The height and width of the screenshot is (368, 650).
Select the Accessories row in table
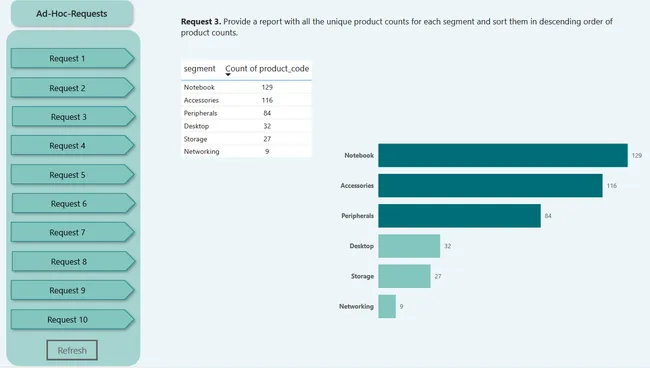246,100
